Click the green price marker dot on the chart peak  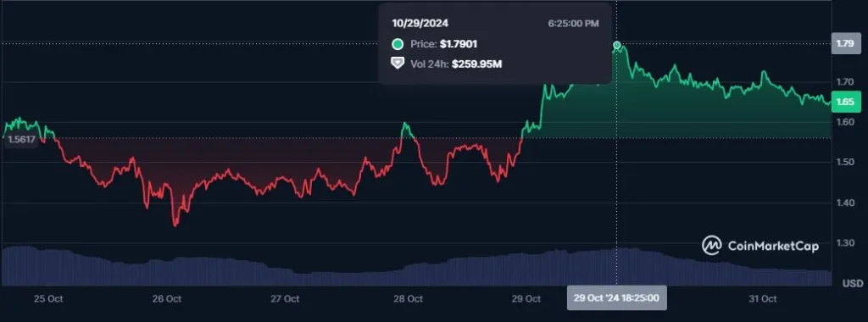[617, 45]
